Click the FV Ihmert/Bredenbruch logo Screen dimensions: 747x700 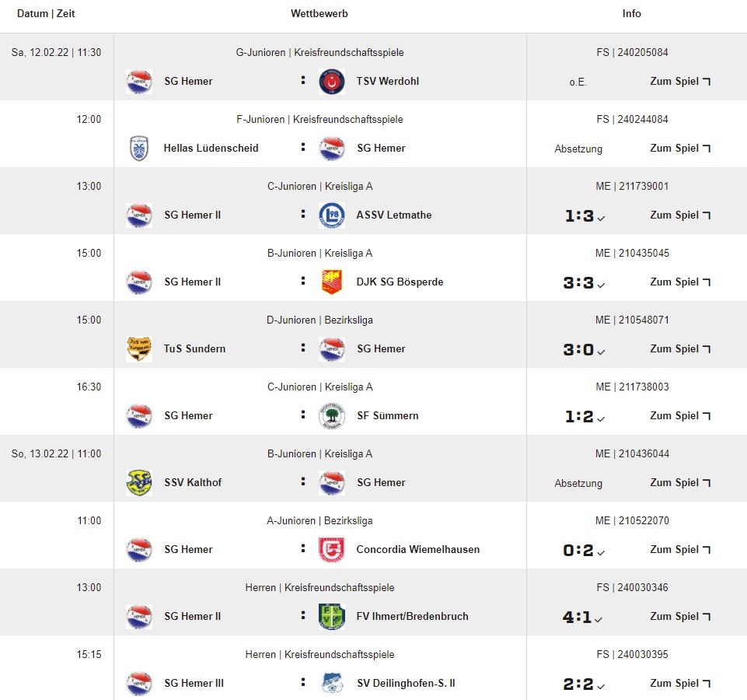332,617
